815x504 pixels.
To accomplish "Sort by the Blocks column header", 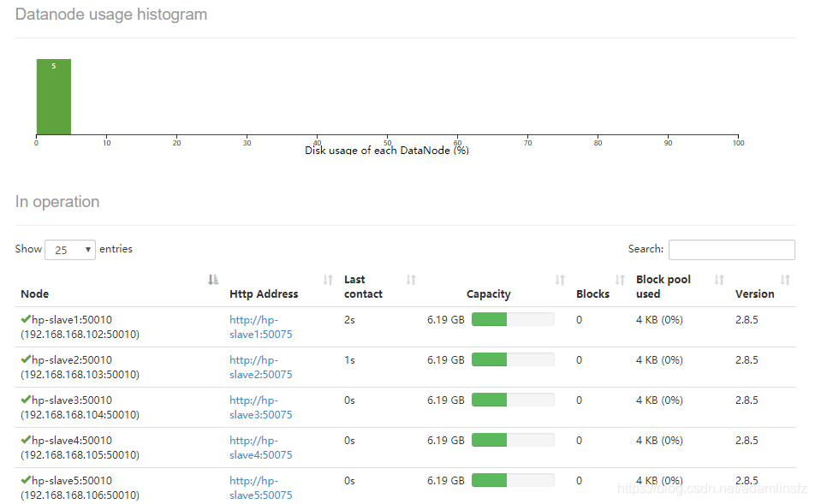I will click(592, 294).
